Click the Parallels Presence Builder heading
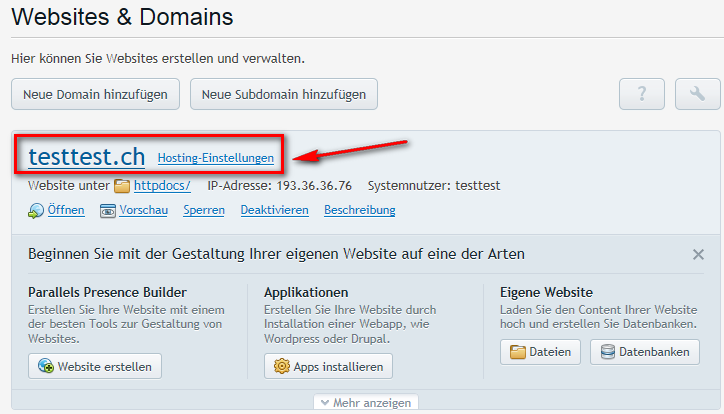724x414 pixels. tap(107, 293)
